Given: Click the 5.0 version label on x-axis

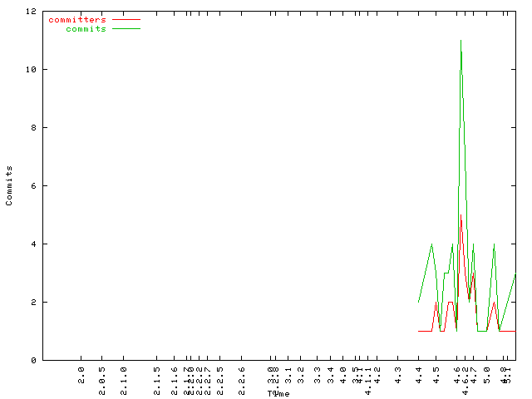Looking at the screenshot, I should pyautogui.click(x=487, y=370).
